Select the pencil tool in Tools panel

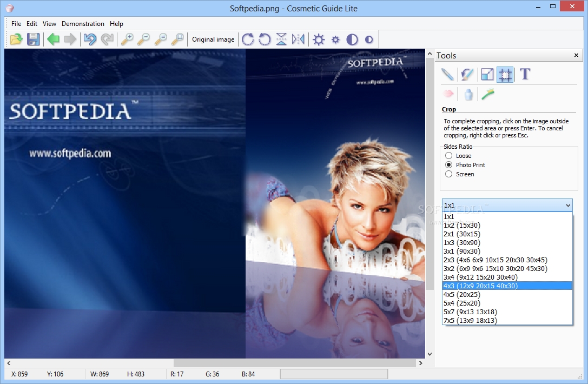447,74
